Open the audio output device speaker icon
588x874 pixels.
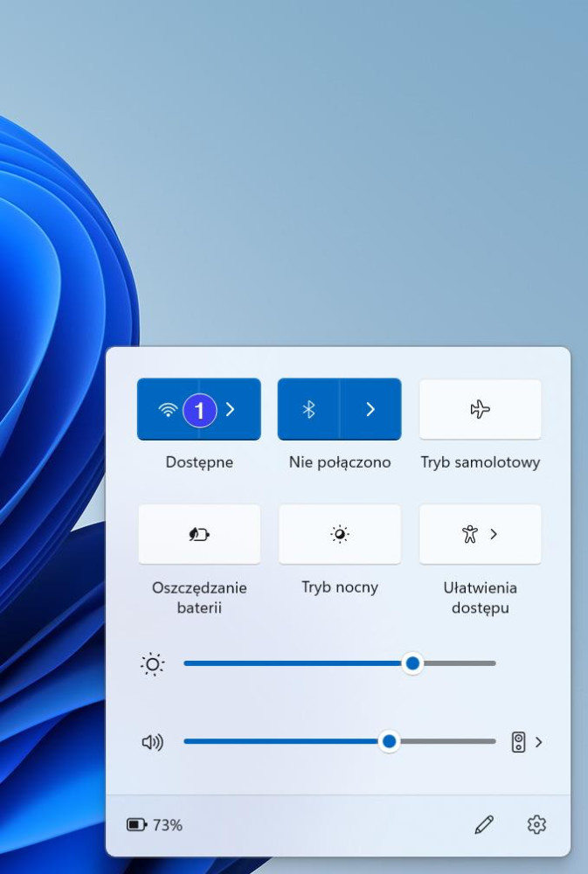(518, 742)
